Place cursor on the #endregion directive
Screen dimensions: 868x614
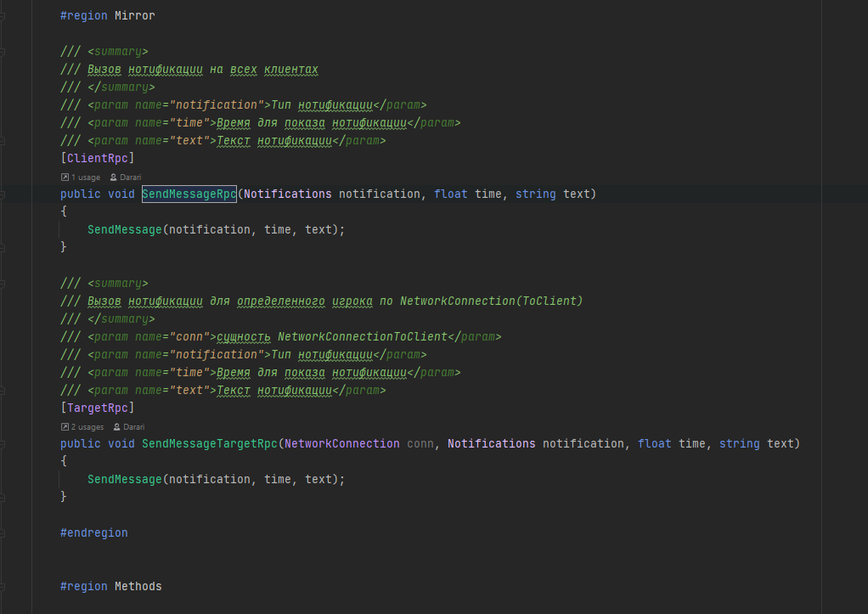[x=93, y=532]
